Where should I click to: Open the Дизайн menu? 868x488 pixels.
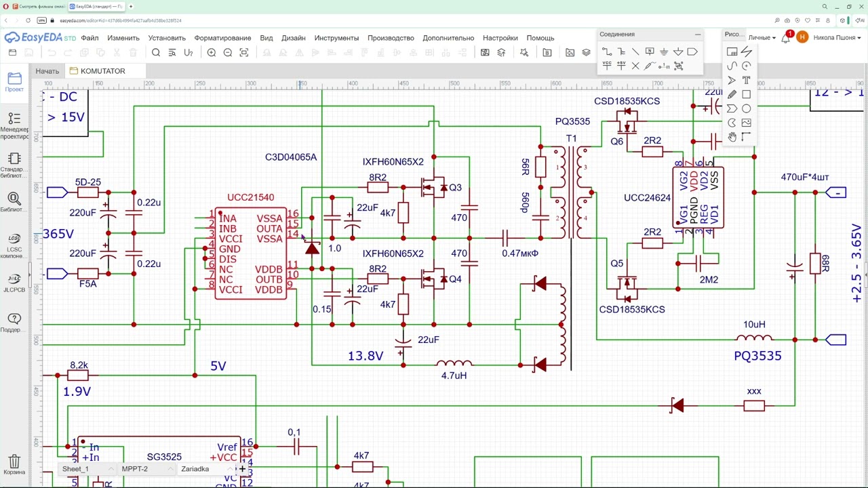(294, 38)
